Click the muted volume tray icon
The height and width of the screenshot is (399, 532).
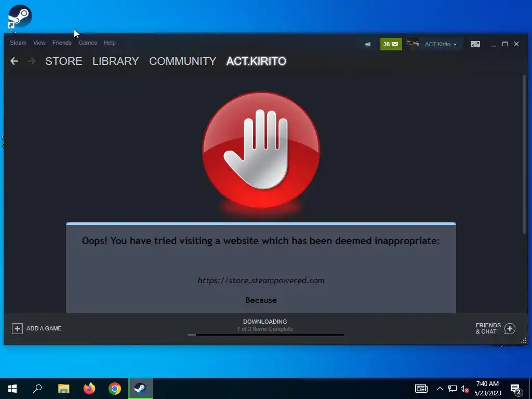(x=464, y=389)
